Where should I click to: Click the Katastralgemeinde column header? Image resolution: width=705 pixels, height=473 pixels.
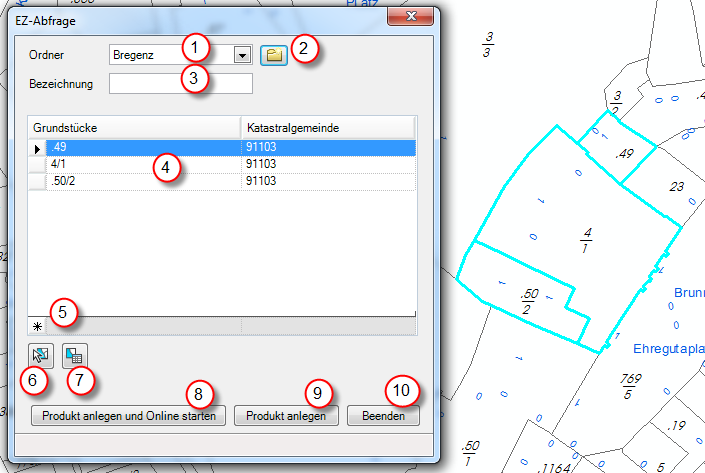(327, 128)
